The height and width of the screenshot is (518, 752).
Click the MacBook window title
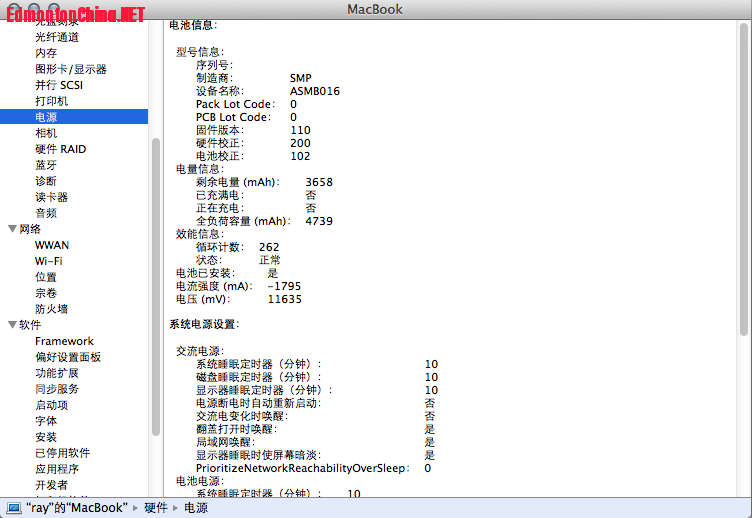[x=375, y=9]
